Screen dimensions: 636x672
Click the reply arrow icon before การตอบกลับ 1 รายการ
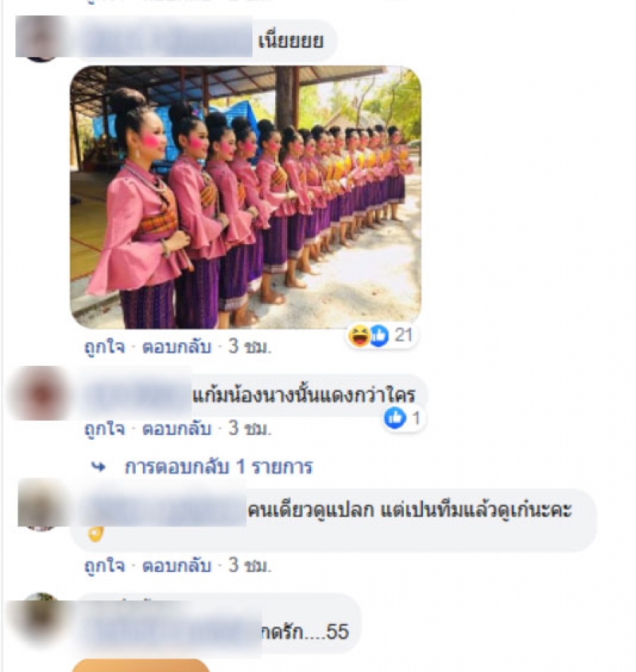[x=99, y=467]
